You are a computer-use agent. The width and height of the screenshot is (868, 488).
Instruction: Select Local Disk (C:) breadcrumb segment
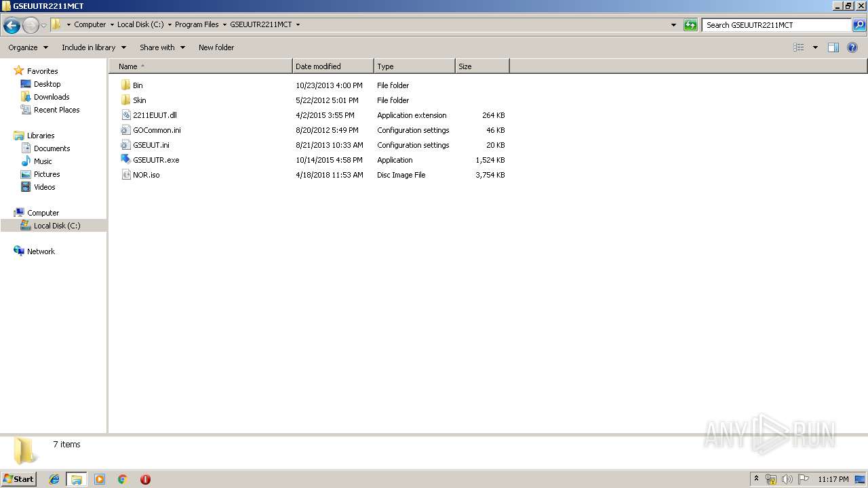click(140, 24)
